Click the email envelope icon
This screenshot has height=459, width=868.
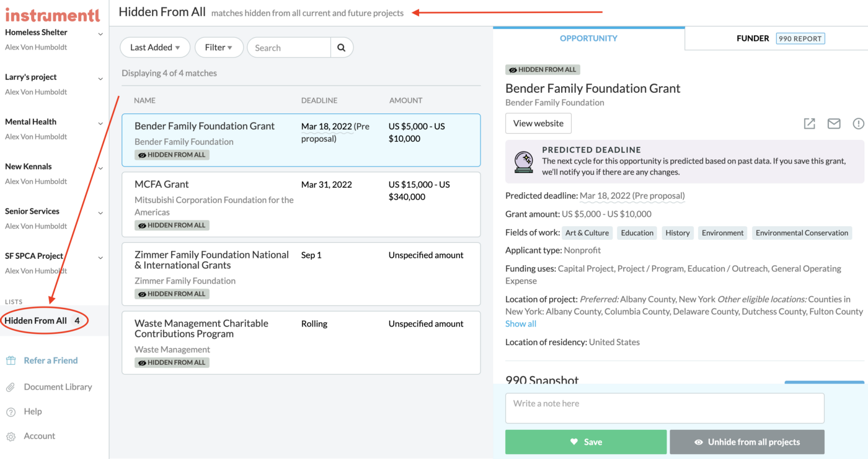point(834,123)
